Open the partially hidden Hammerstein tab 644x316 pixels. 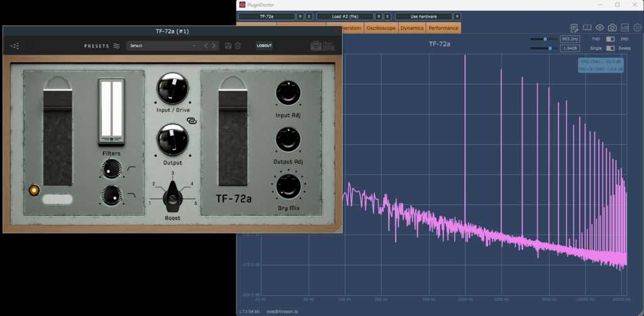click(x=352, y=28)
